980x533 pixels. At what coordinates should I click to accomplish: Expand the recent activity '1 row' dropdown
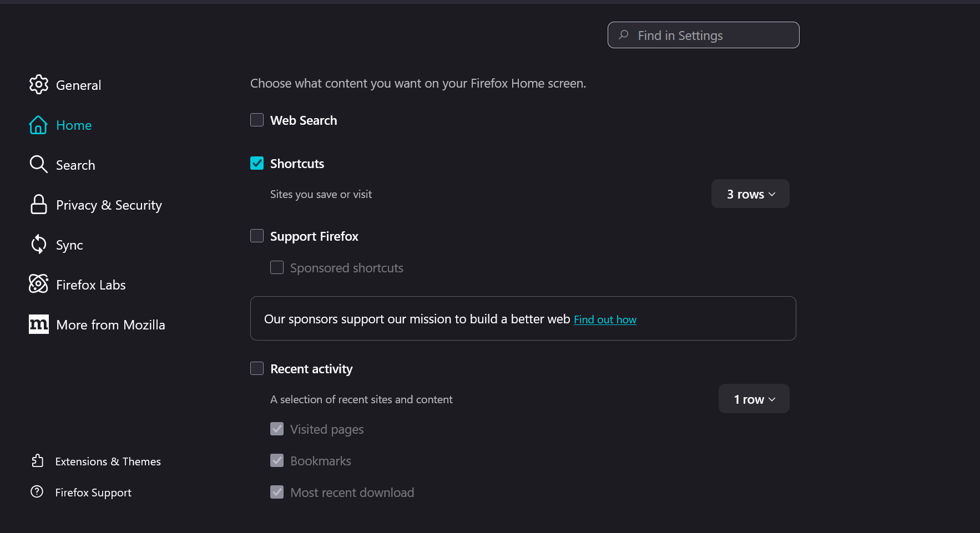[754, 399]
